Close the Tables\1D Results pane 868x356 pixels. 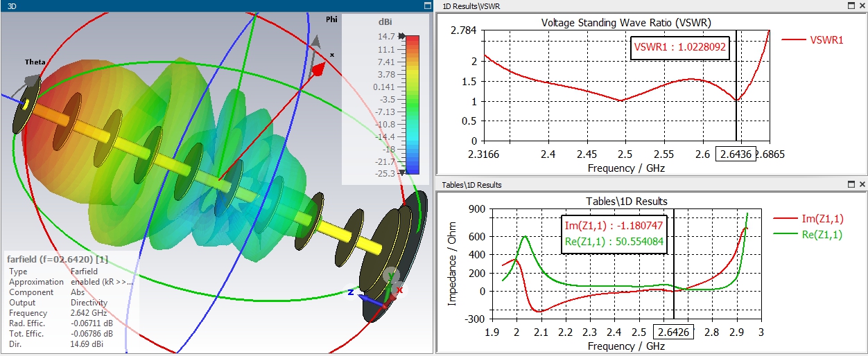(x=861, y=185)
